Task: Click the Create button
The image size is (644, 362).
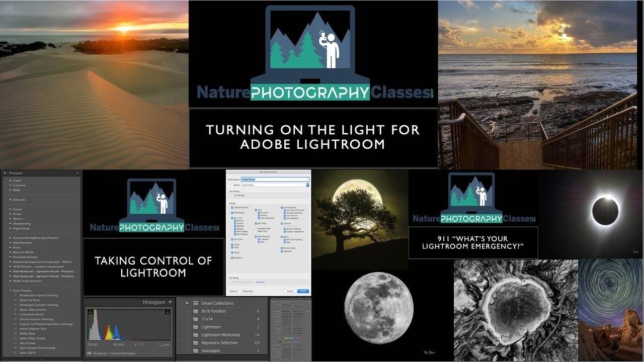Action: (x=303, y=291)
